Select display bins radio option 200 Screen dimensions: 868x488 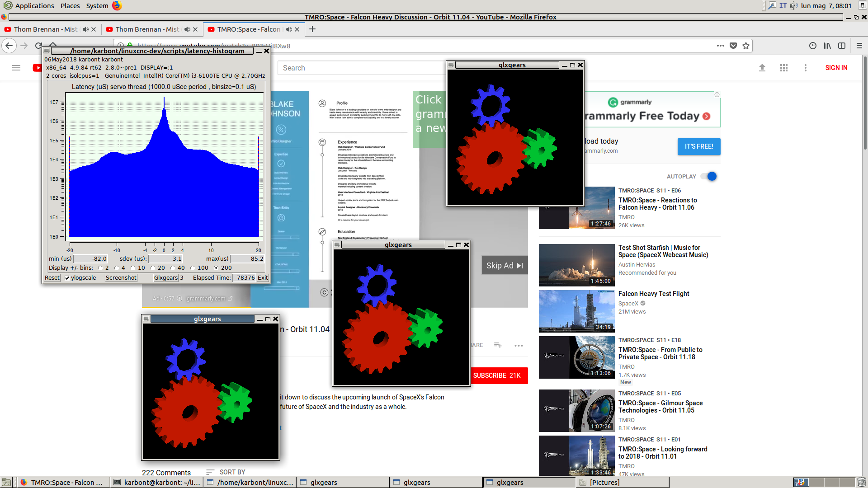point(216,268)
